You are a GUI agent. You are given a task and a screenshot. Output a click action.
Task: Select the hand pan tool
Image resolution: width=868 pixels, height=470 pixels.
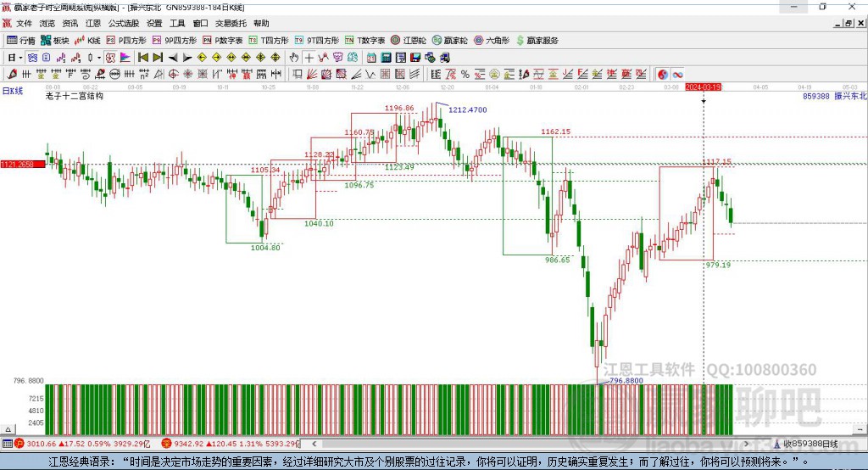point(294,58)
